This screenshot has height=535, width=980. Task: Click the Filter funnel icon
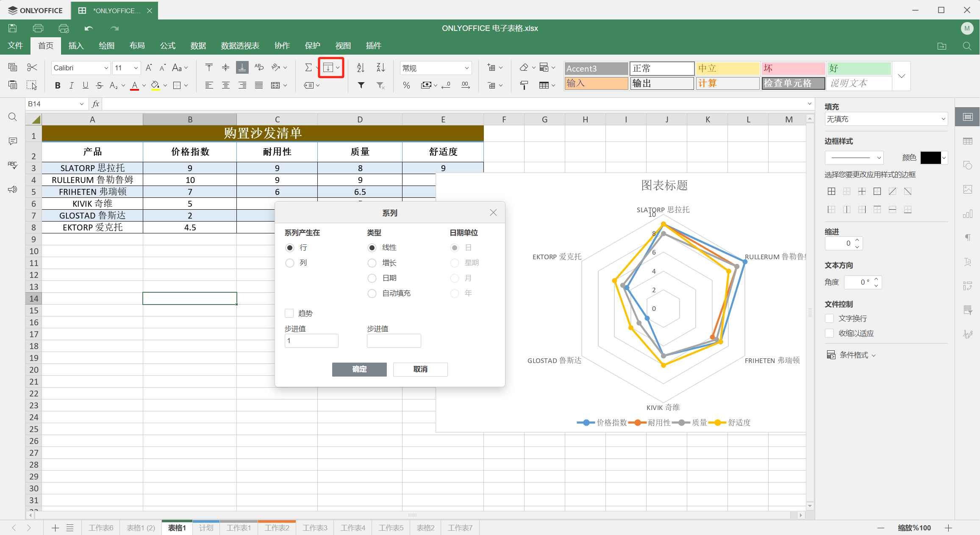tap(361, 86)
